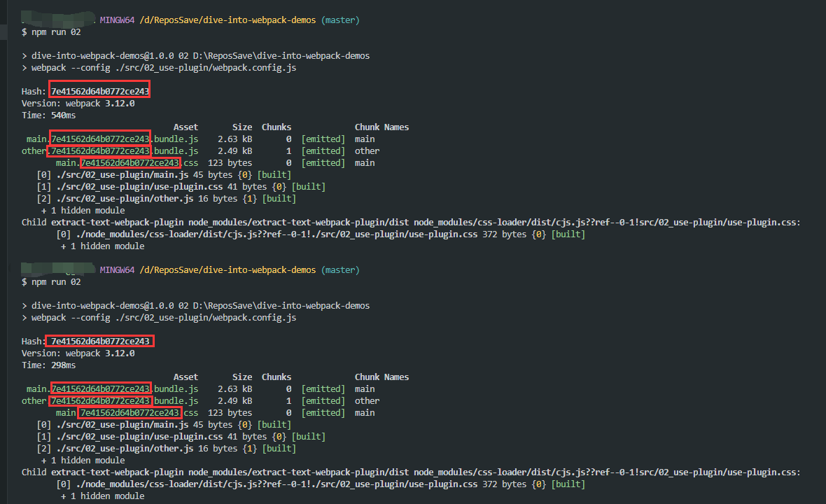This screenshot has height=504, width=826.
Task: Select main.css hash in second build output
Action: tap(130, 413)
